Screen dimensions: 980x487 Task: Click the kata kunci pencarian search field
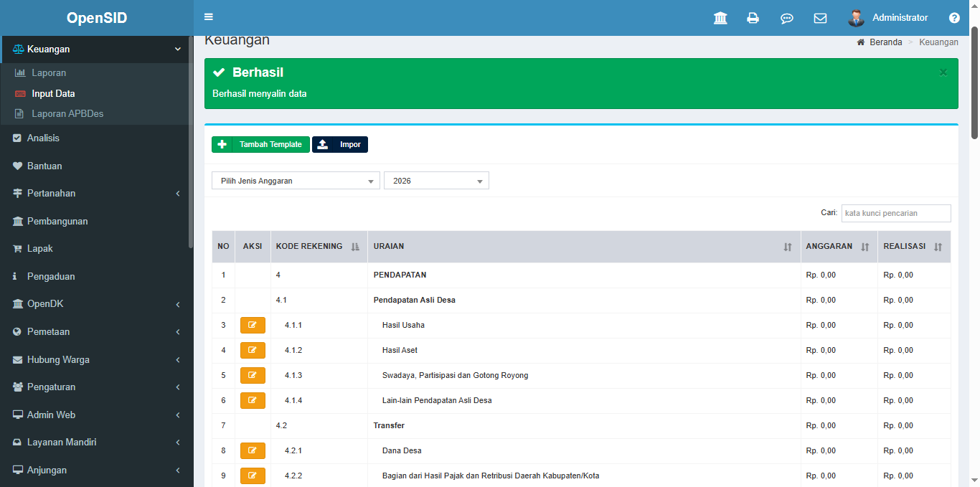click(x=895, y=213)
